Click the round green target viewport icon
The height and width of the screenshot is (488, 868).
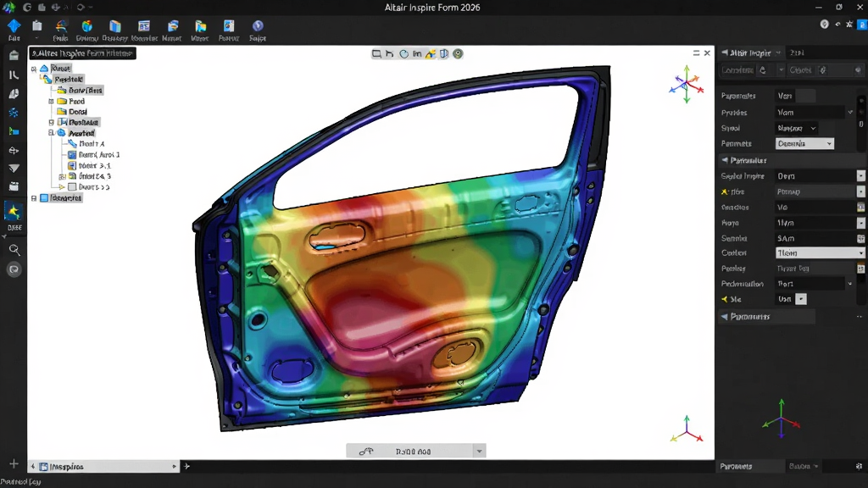click(x=458, y=53)
